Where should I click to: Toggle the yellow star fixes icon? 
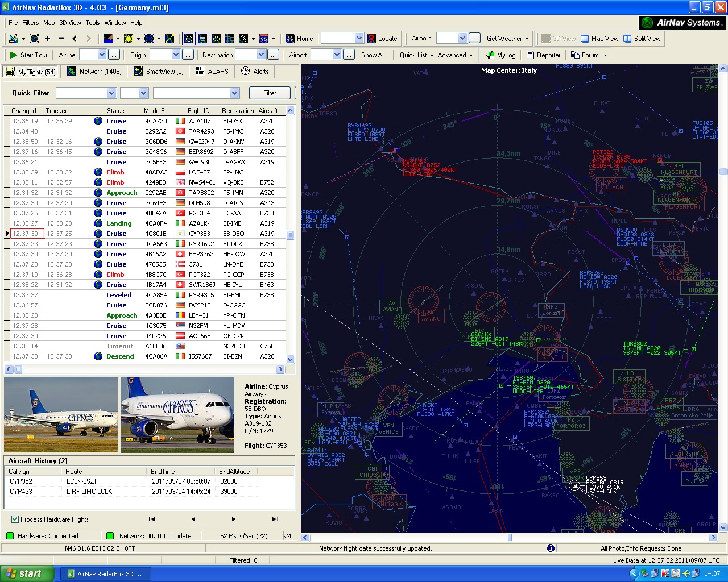pos(216,39)
